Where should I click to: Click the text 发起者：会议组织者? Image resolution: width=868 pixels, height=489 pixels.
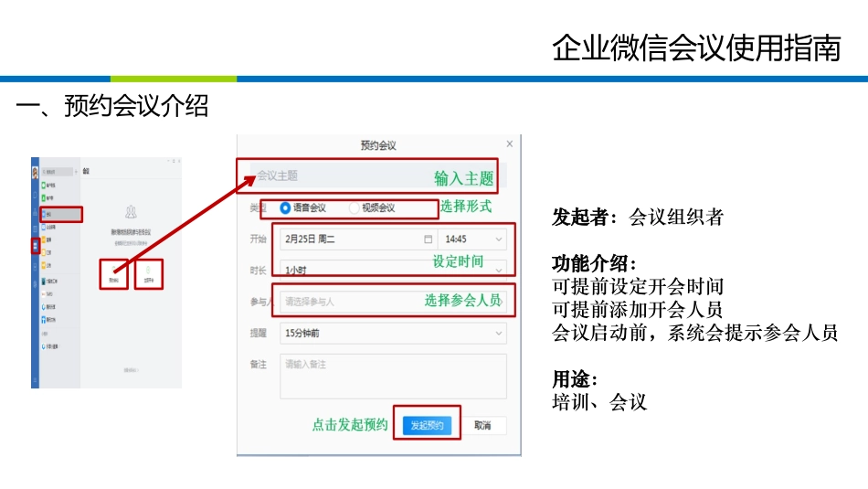point(638,217)
